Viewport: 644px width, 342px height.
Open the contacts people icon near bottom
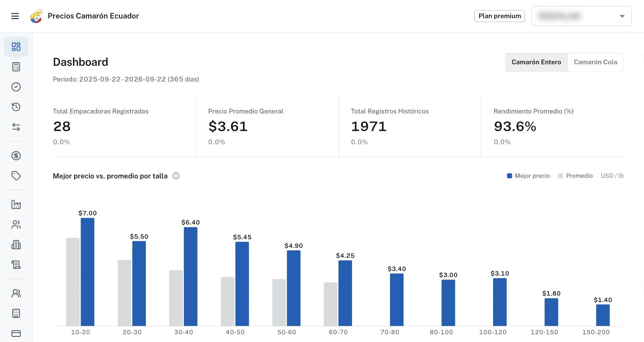click(x=16, y=293)
